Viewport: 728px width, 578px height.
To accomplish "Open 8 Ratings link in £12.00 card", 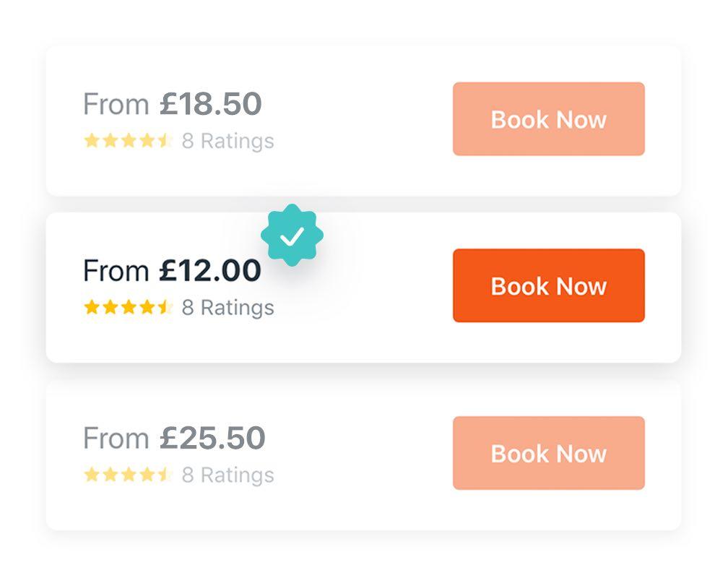I will pyautogui.click(x=228, y=308).
